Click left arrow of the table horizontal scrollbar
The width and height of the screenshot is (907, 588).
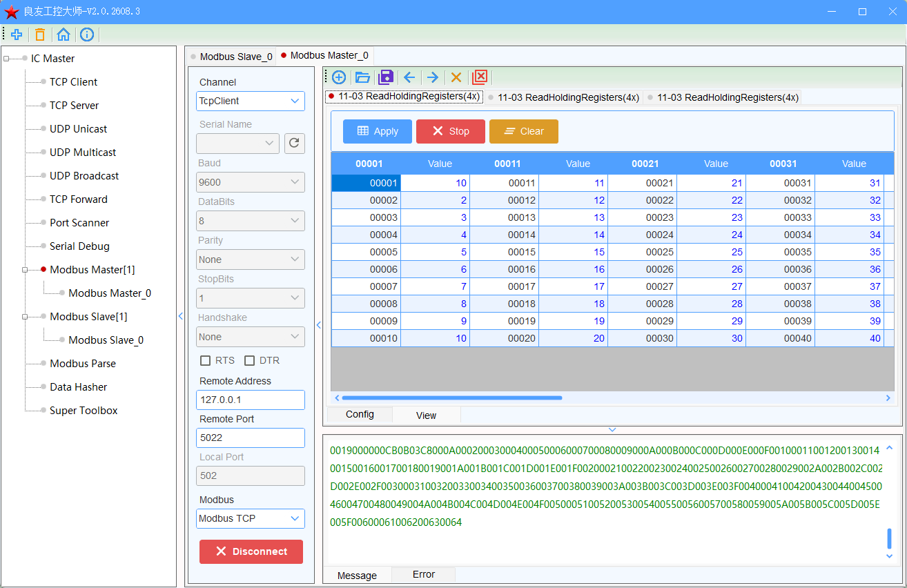337,398
